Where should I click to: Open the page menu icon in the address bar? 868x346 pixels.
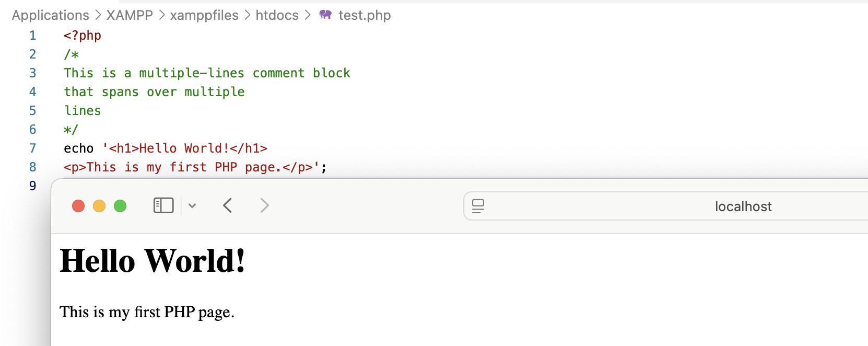pyautogui.click(x=478, y=206)
